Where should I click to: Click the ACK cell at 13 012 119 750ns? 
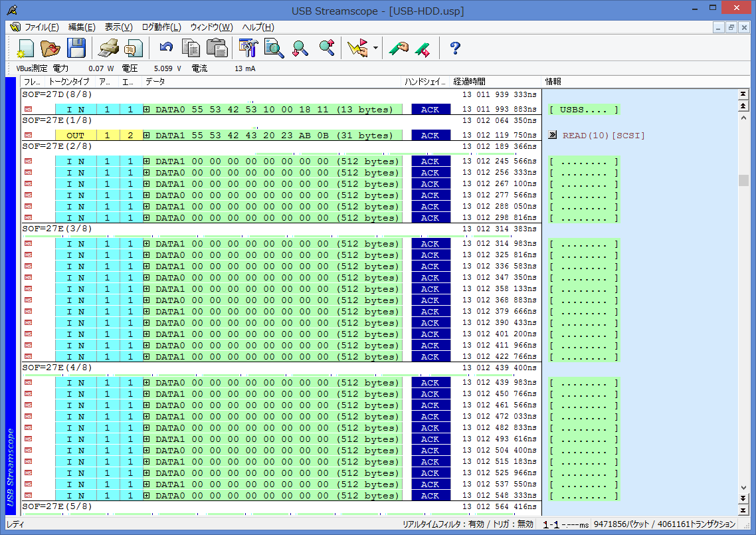pos(430,136)
